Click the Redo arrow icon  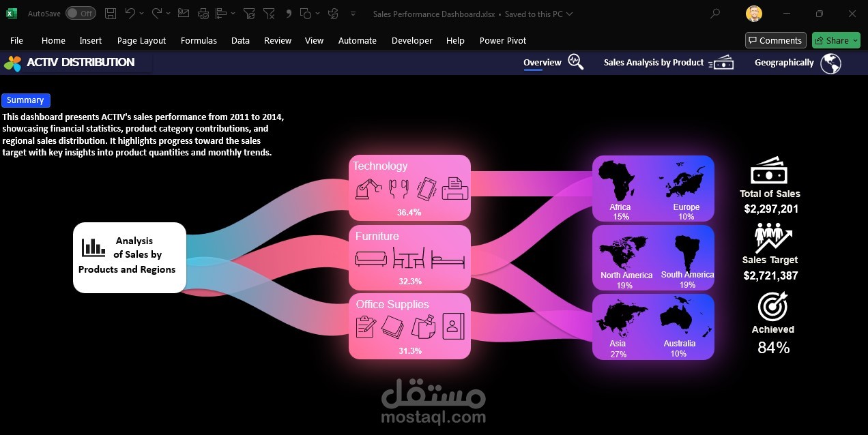[156, 13]
